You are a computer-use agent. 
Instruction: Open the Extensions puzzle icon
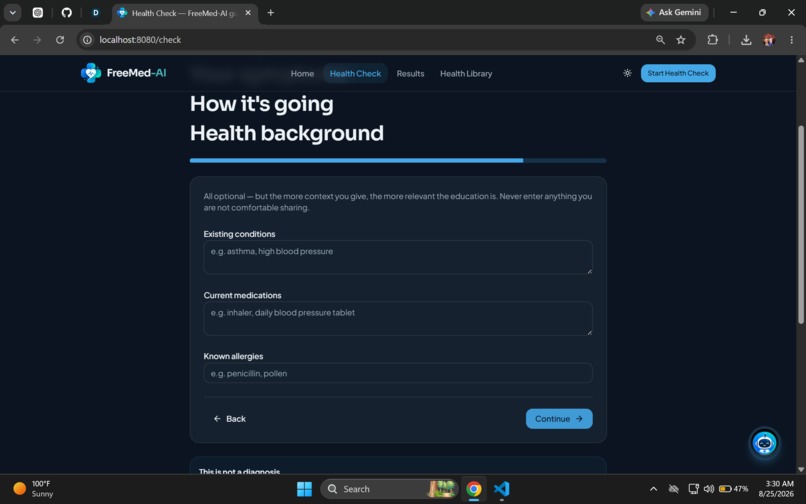(712, 40)
